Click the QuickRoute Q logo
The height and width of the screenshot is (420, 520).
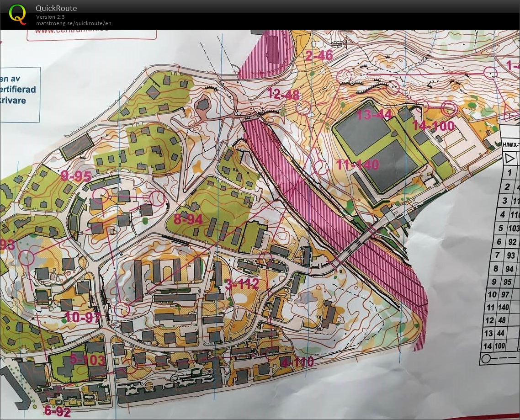tap(17, 15)
